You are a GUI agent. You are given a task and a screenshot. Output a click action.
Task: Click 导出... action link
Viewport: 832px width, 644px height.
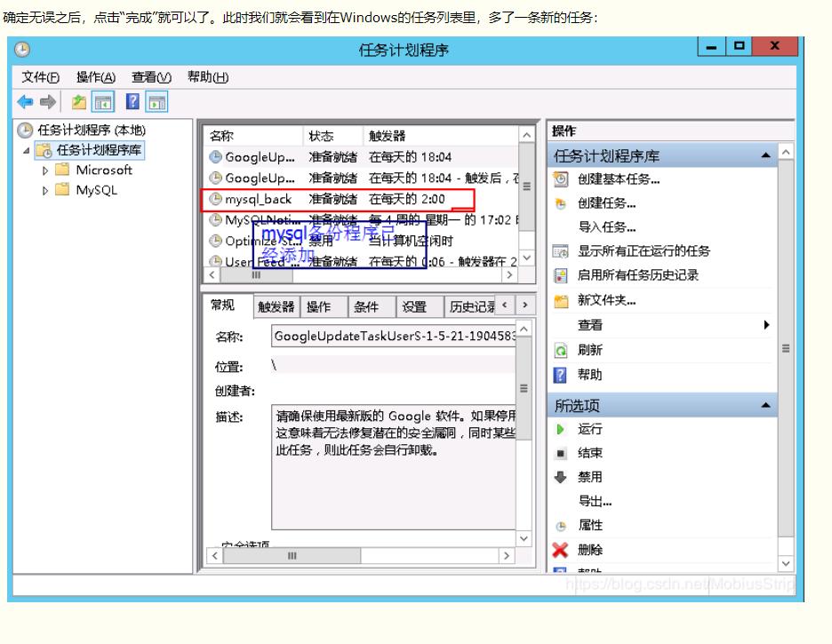click(595, 501)
